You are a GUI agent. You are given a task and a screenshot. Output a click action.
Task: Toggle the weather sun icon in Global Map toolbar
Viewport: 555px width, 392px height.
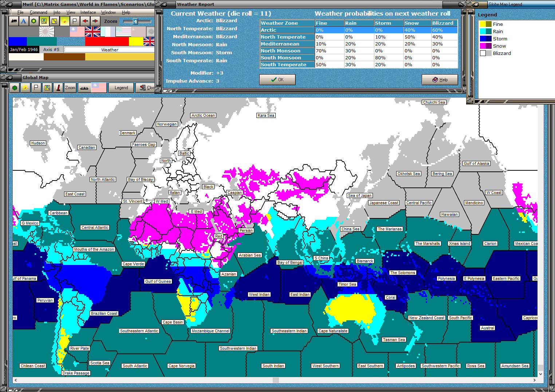pyautogui.click(x=25, y=87)
